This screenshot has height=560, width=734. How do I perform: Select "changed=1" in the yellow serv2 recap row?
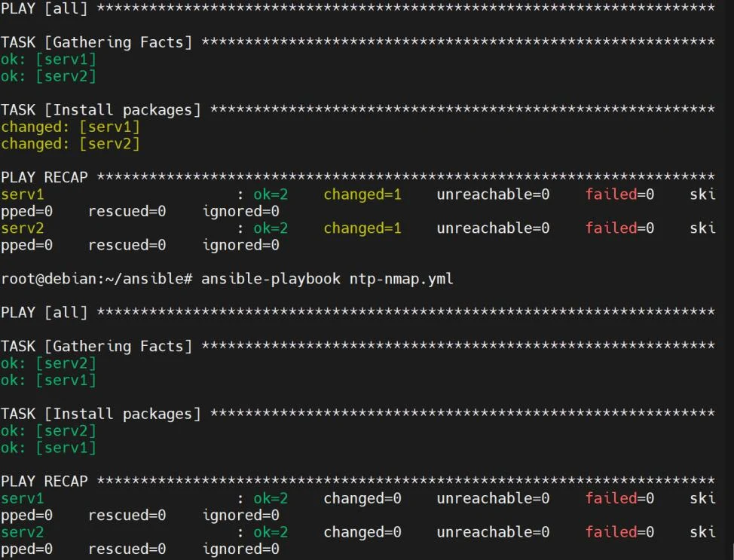(x=362, y=228)
